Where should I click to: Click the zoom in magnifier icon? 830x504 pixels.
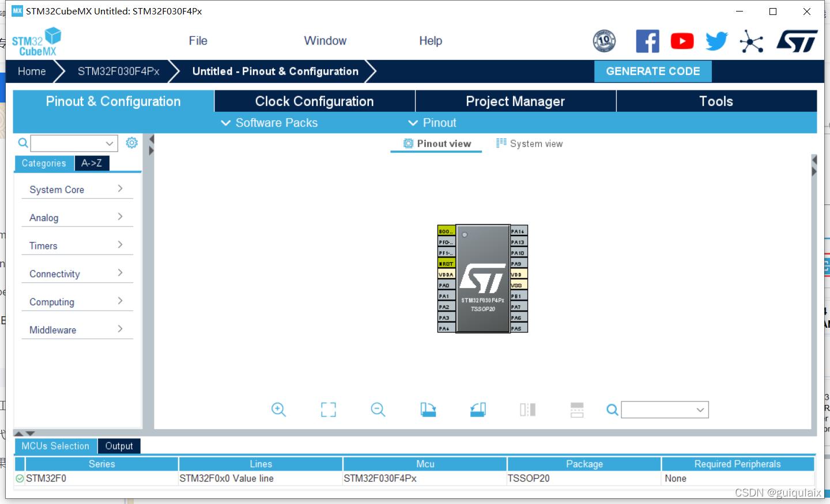click(x=278, y=410)
